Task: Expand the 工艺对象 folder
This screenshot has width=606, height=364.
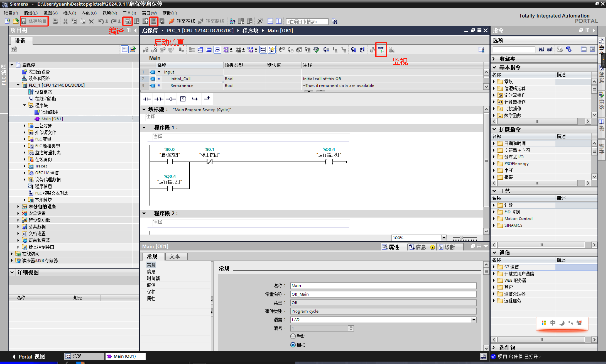Action: click(25, 126)
